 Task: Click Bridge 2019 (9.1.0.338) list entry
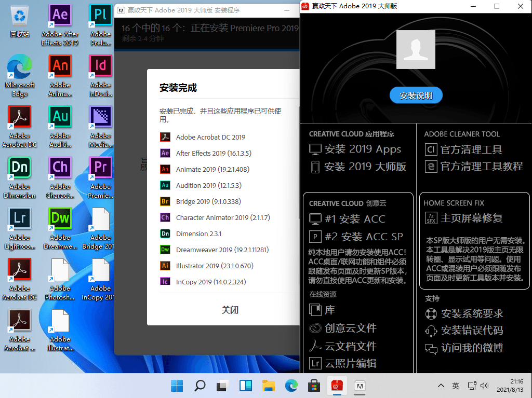(201, 201)
